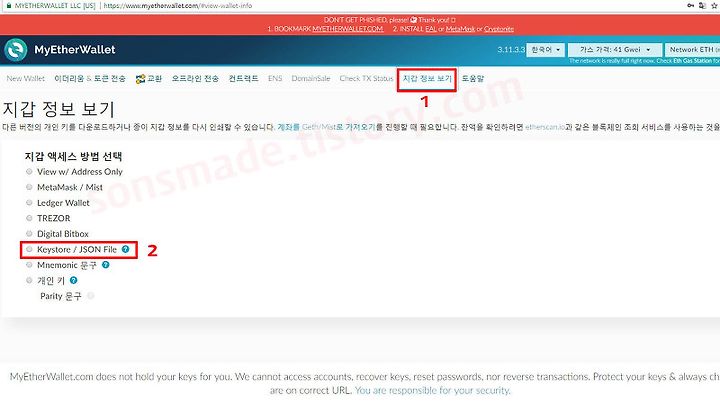This screenshot has height=404, width=720.
Task: Click the translate page icon in address bar
Action: point(702,6)
